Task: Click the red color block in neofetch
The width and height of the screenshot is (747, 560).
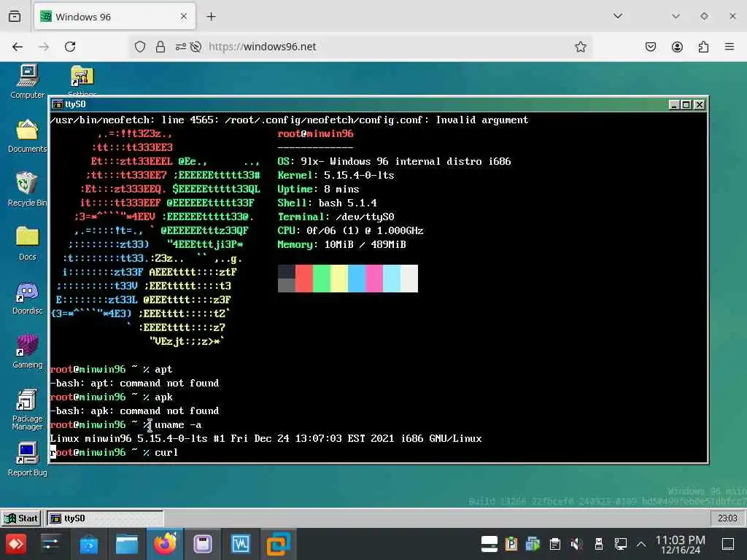Action: click(x=304, y=279)
